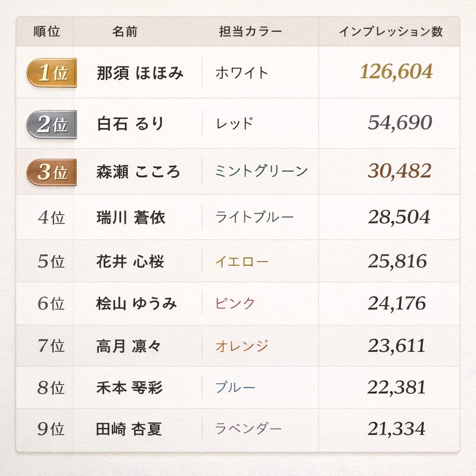This screenshot has width=476, height=476.
Task: Open 那須 ほほみ's name entry
Action: pos(140,73)
